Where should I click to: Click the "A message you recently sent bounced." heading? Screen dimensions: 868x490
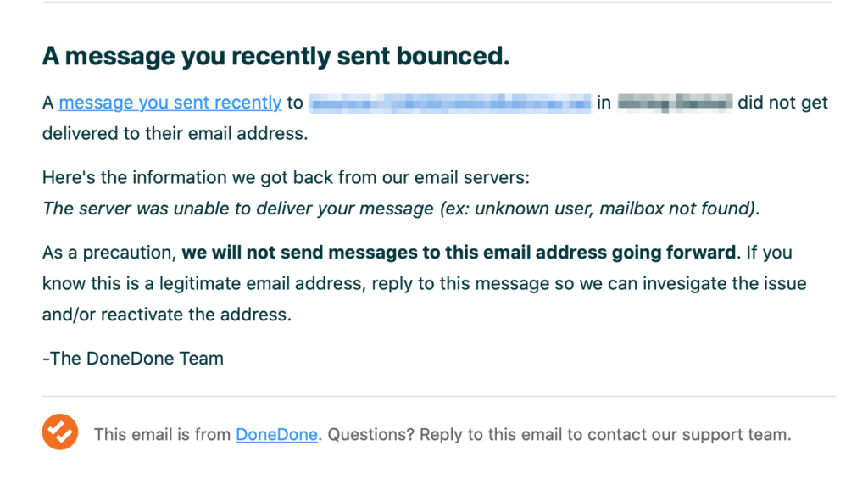point(275,56)
